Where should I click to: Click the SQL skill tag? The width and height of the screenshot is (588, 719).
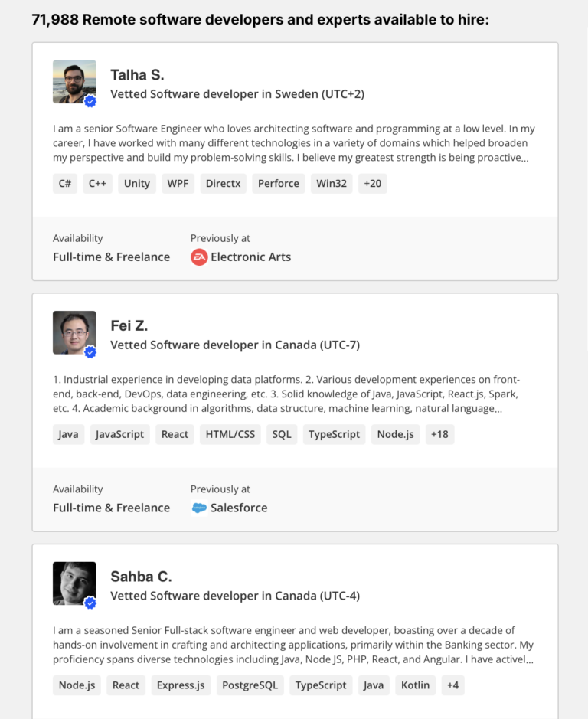(x=281, y=434)
